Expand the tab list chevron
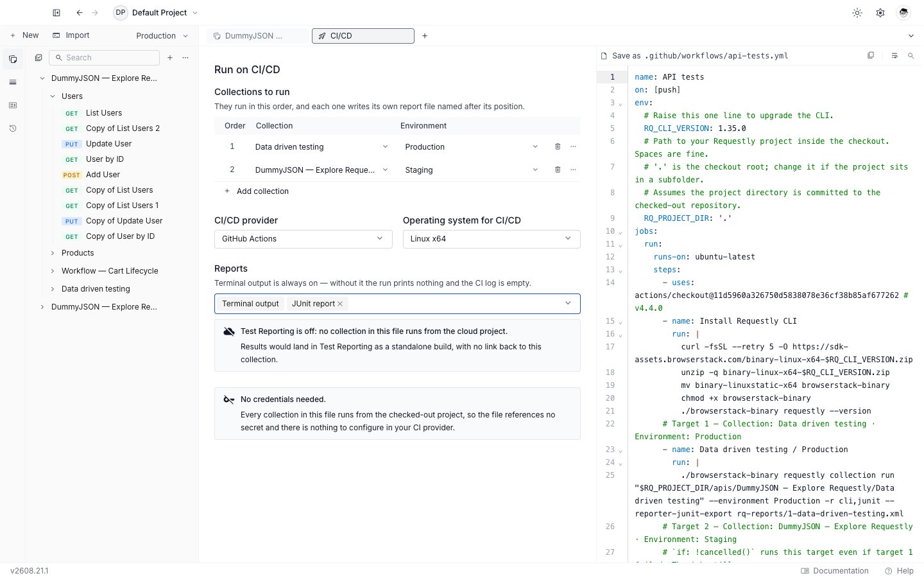The image size is (924, 578). [x=911, y=36]
